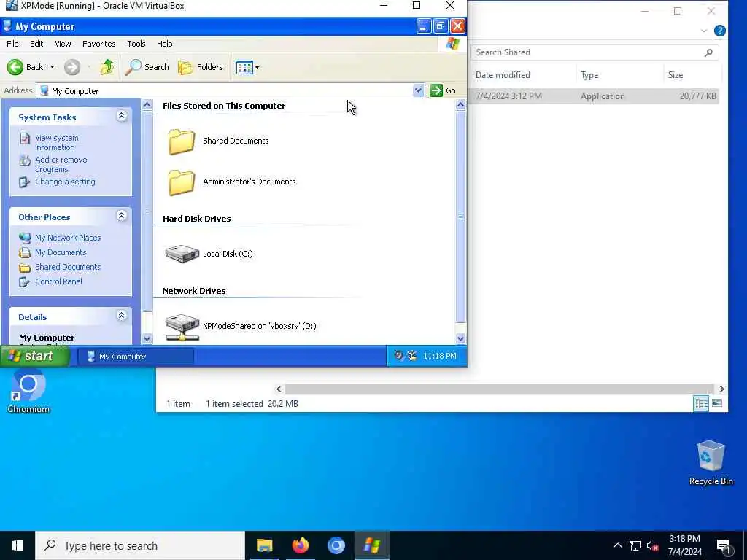Viewport: 747px width, 560px height.
Task: Click main pane scroll up arrow
Action: [460, 104]
